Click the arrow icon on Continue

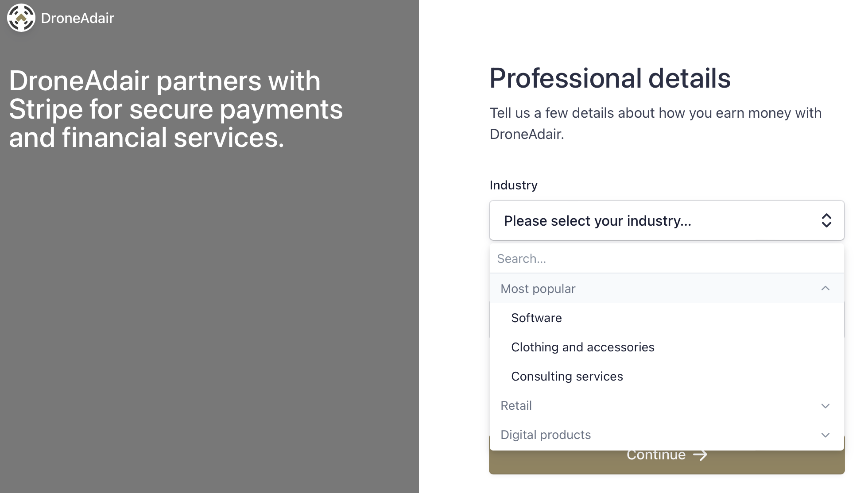coord(700,455)
